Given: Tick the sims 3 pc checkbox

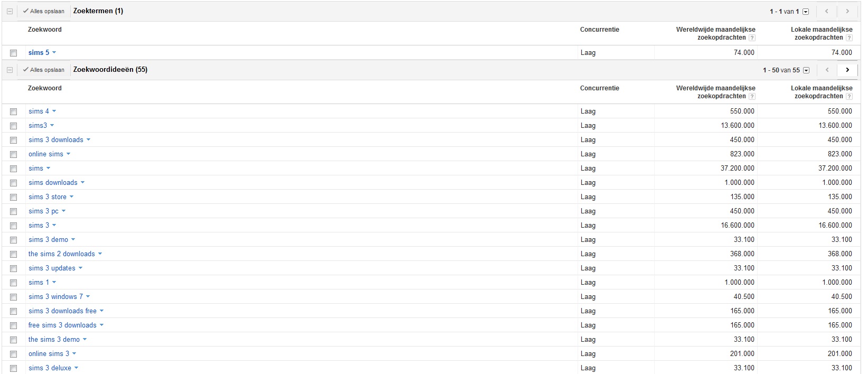Looking at the screenshot, I should (14, 211).
